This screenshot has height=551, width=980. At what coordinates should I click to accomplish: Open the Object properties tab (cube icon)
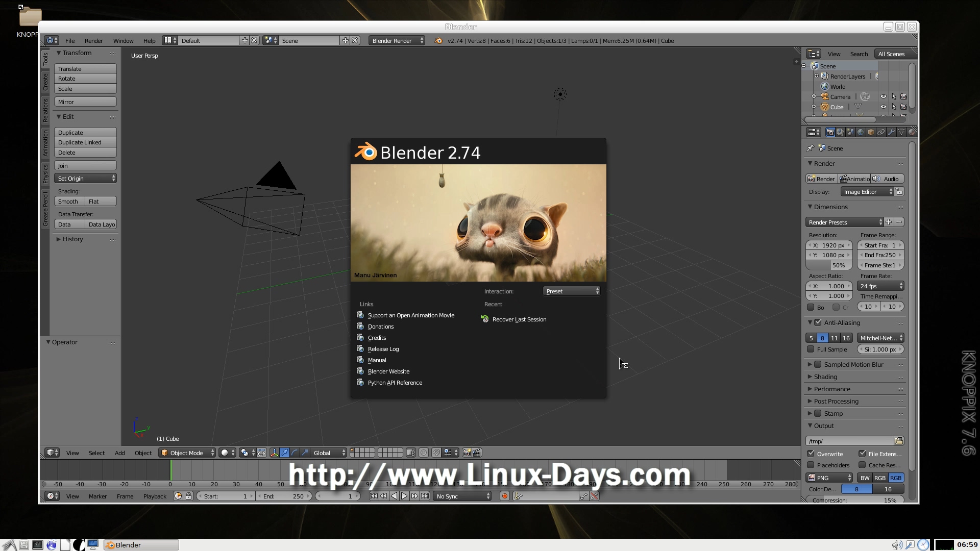click(x=871, y=132)
